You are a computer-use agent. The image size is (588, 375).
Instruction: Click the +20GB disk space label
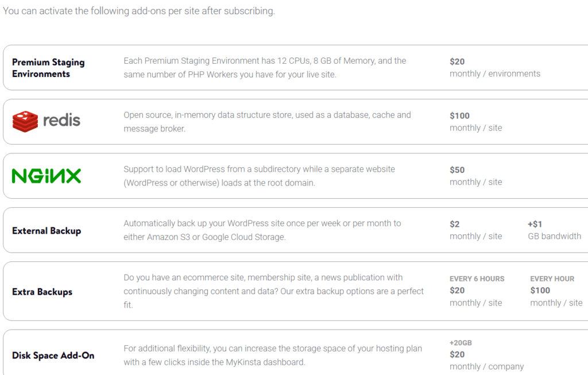tap(461, 343)
